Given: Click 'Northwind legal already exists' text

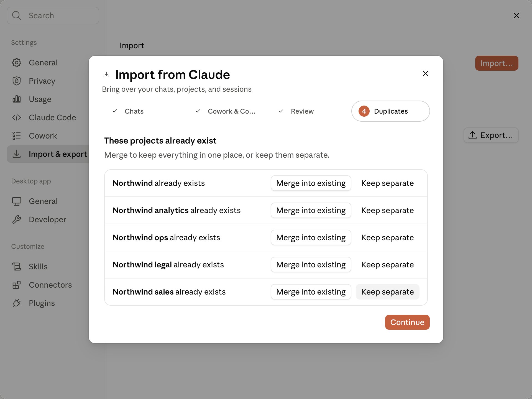Looking at the screenshot, I should [x=168, y=265].
